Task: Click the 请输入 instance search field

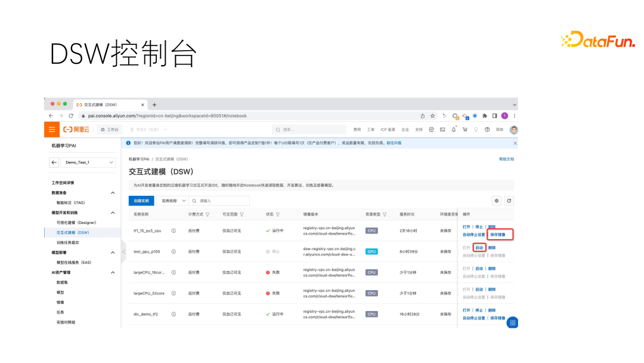Action: 219,201
